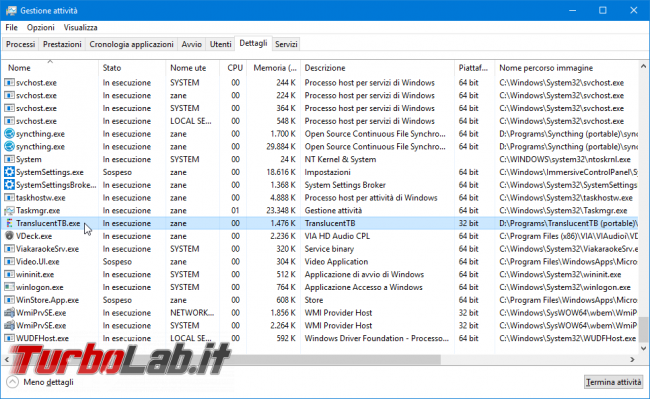650x399 pixels.
Task: Click the ViakaraokeSrv.exe icon
Action: [x=9, y=249]
